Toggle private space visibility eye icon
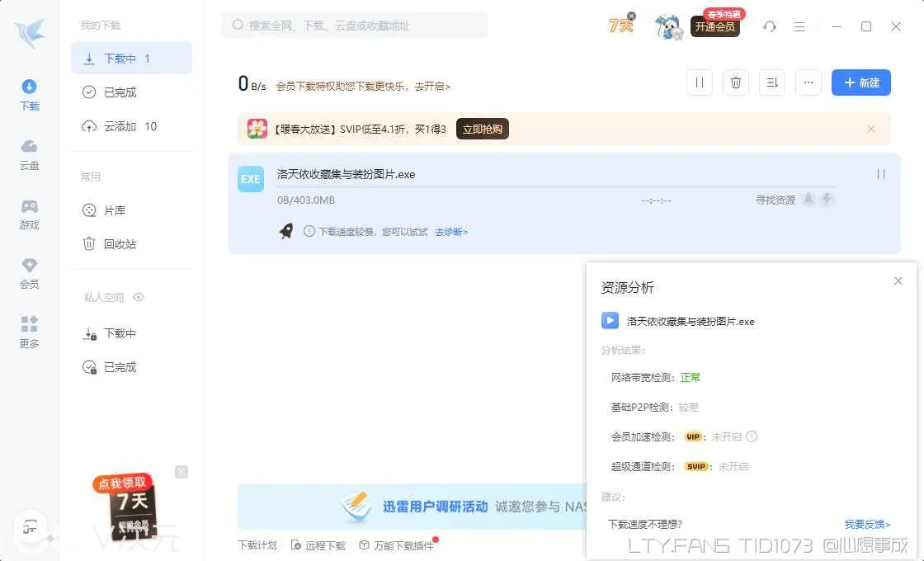Screen dimensions: 924x561 point(139,297)
